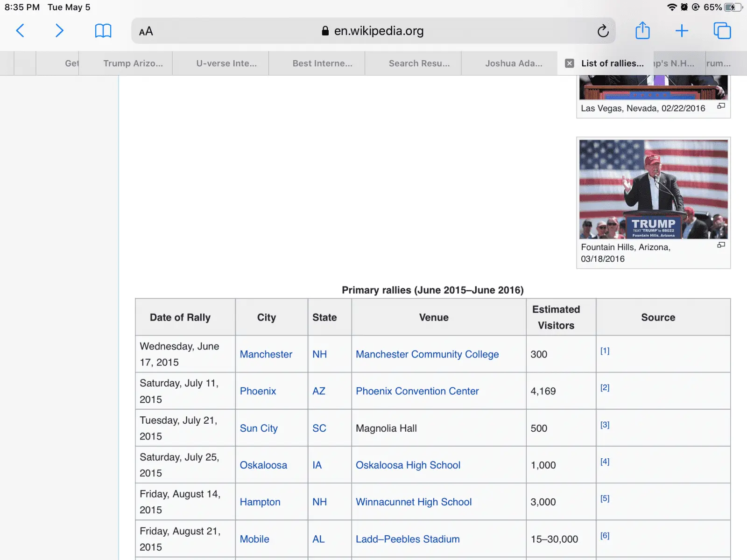
Task: Add a new tab with plus icon
Action: (x=682, y=31)
